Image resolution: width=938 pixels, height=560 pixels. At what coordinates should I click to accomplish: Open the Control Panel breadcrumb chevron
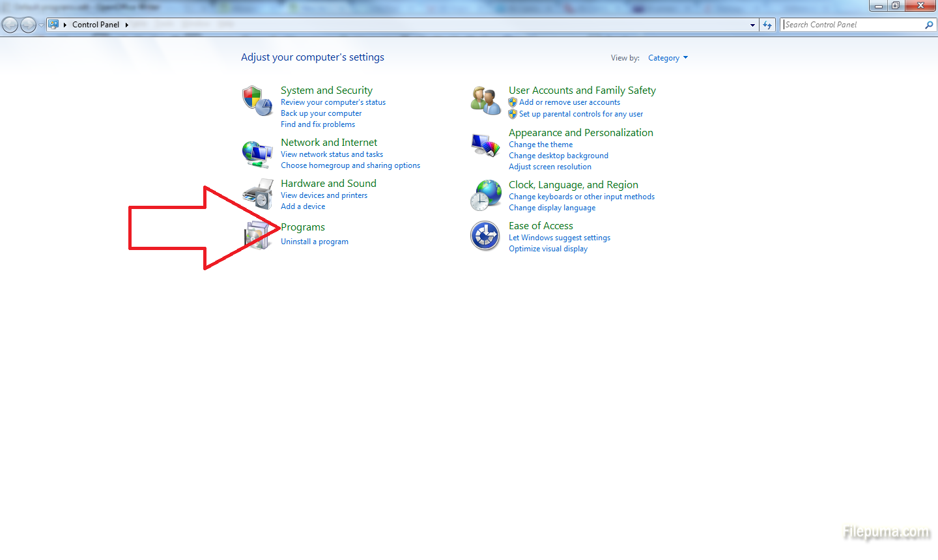pos(126,24)
